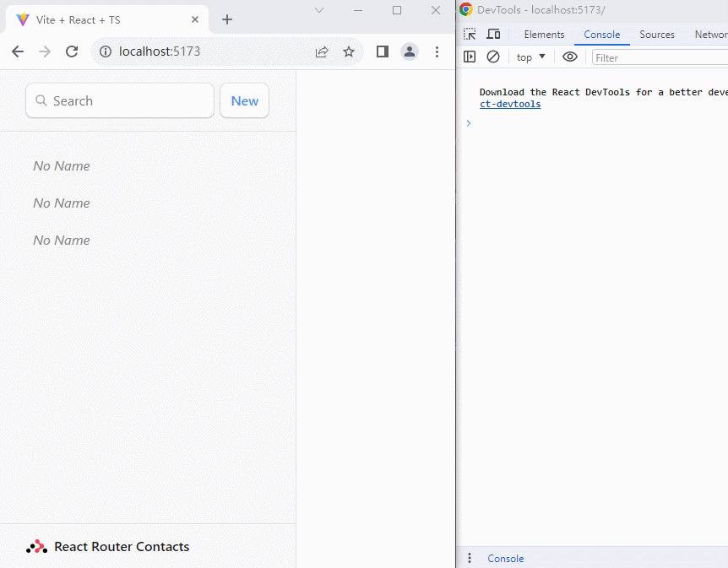Image resolution: width=728 pixels, height=568 pixels.
Task: Switch to the Sources tab
Action: 656,35
